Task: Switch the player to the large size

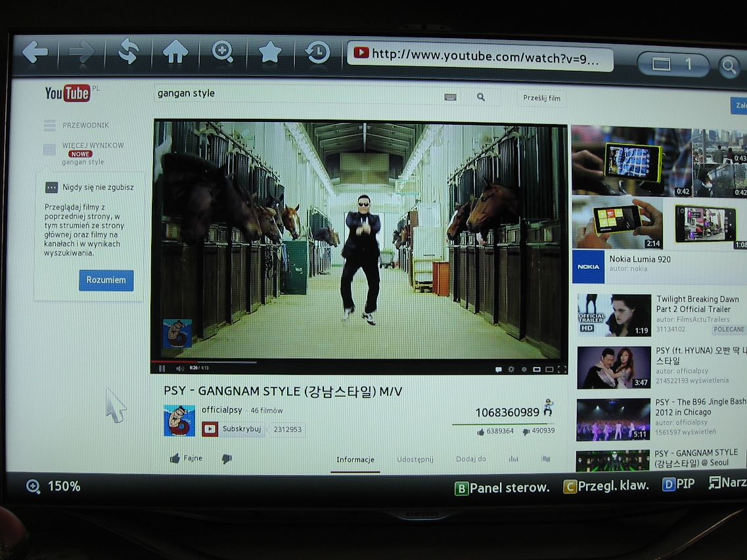Action: pos(549,370)
